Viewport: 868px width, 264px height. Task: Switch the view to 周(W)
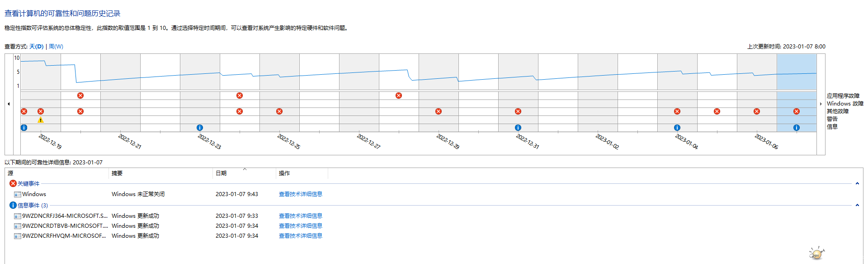tap(56, 47)
